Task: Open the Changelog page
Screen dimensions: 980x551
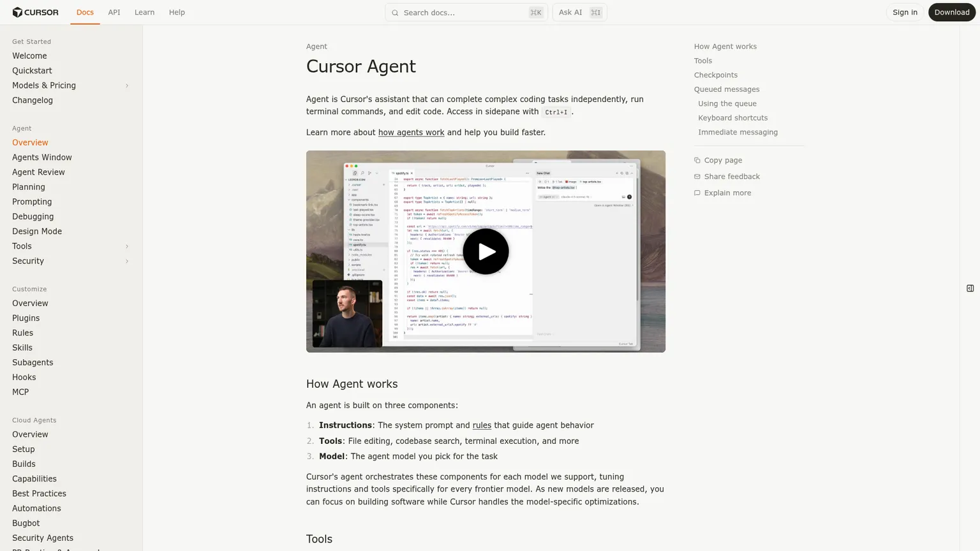Action: (33, 100)
